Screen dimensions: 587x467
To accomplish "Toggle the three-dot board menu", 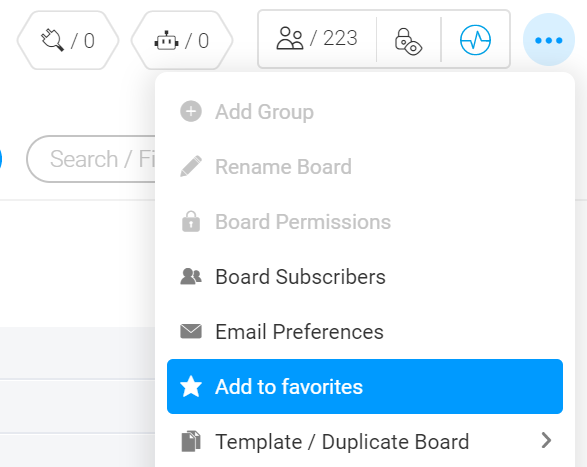I will click(548, 40).
